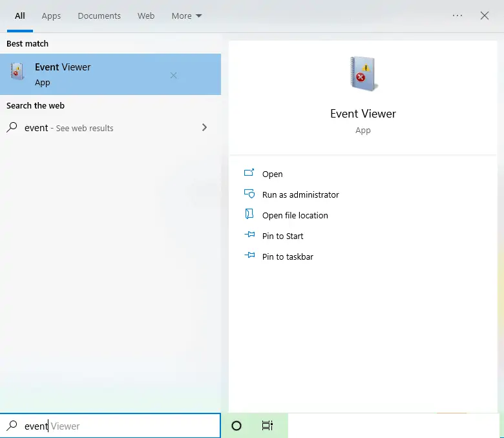The height and width of the screenshot is (438, 504).
Task: Expand the More filter dropdown
Action: (187, 16)
